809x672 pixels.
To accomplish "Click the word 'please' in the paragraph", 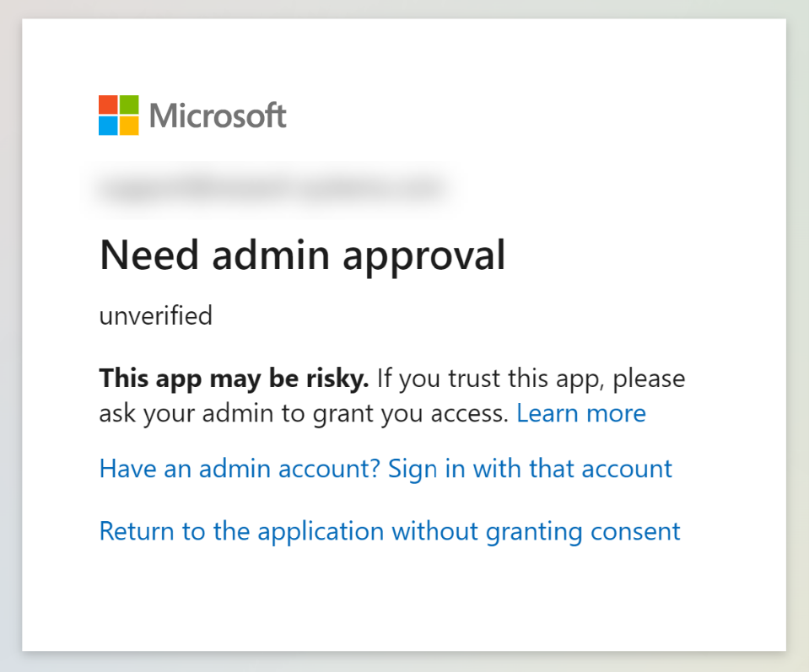I will click(x=649, y=380).
